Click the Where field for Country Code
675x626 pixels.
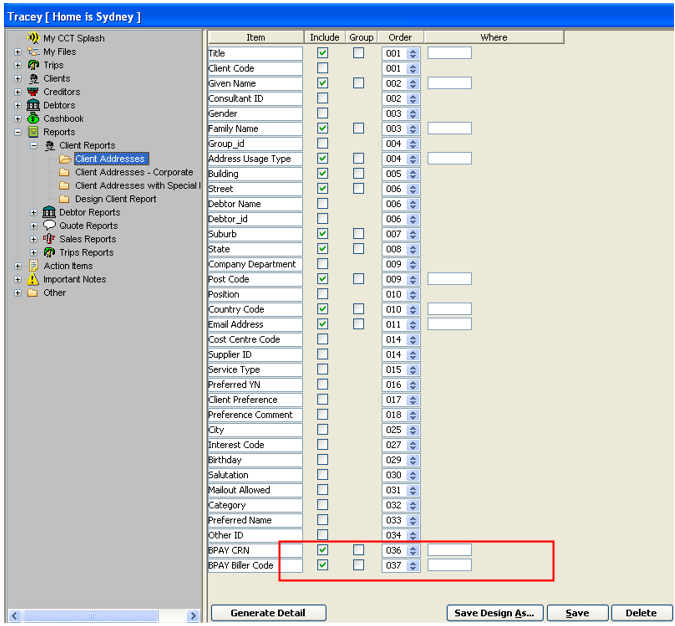pyautogui.click(x=449, y=309)
